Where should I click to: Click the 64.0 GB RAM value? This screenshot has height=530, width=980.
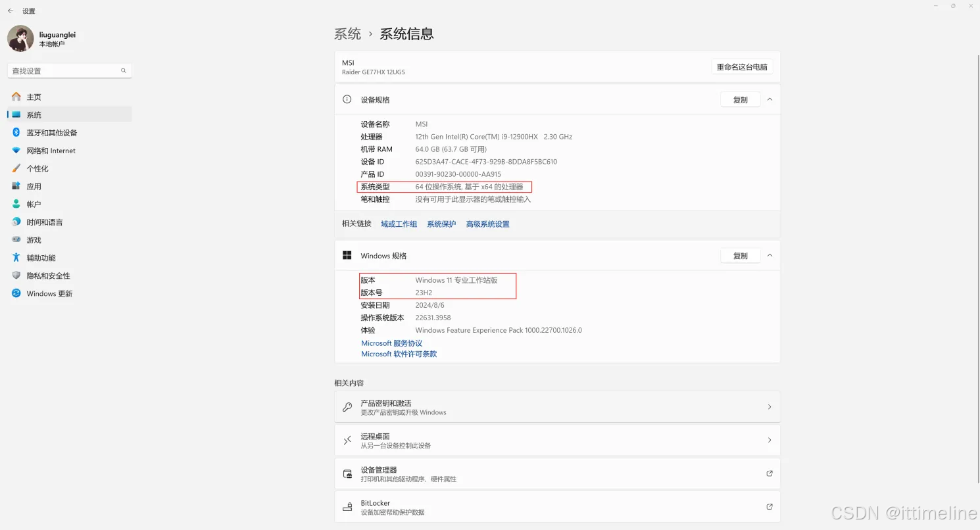(451, 149)
